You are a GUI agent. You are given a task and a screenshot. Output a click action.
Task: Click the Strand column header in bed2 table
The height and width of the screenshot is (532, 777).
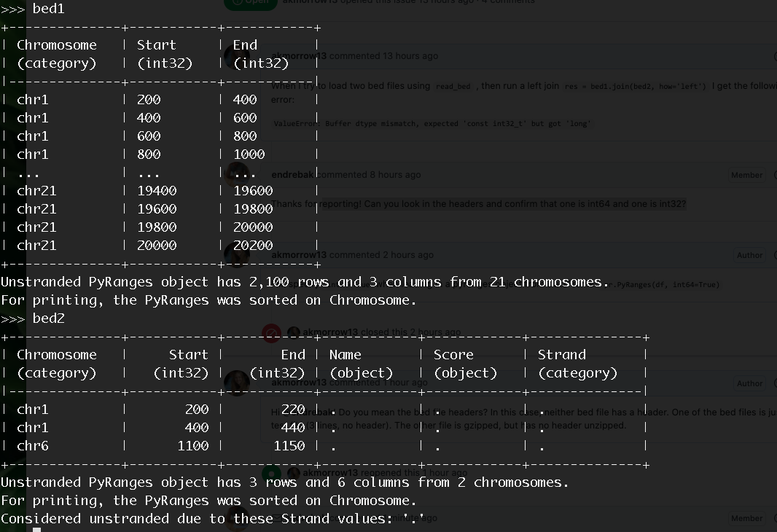point(562,355)
